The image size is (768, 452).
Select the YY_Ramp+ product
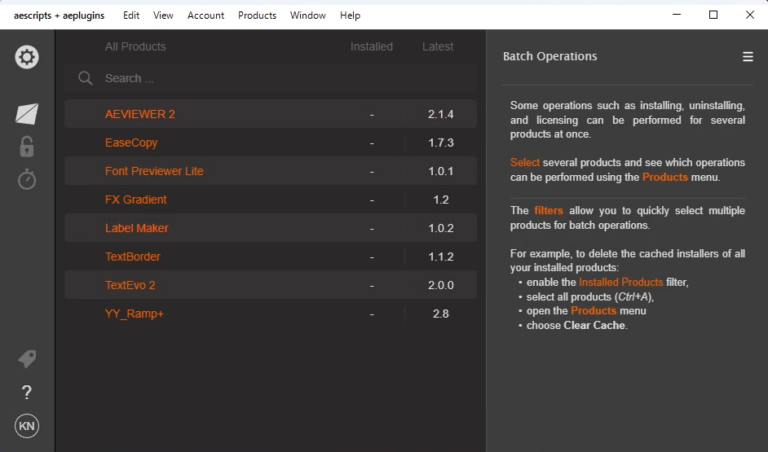134,314
